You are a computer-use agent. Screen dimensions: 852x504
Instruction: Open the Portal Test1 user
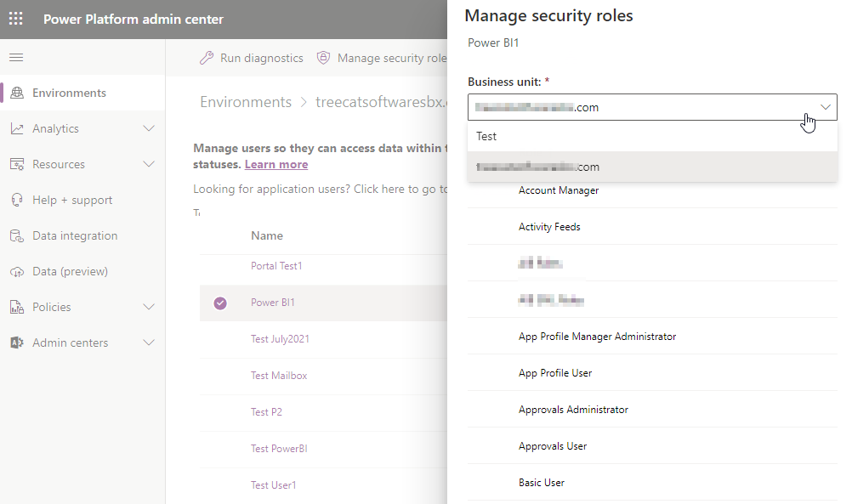276,265
